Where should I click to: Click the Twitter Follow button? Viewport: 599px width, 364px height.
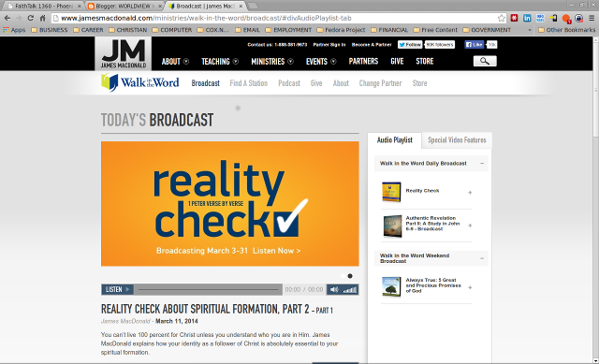click(410, 45)
